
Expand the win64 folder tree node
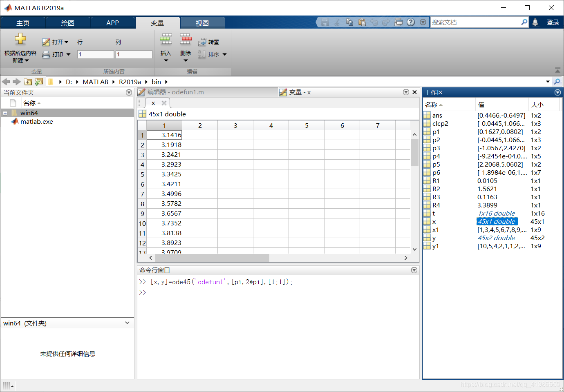(x=5, y=113)
